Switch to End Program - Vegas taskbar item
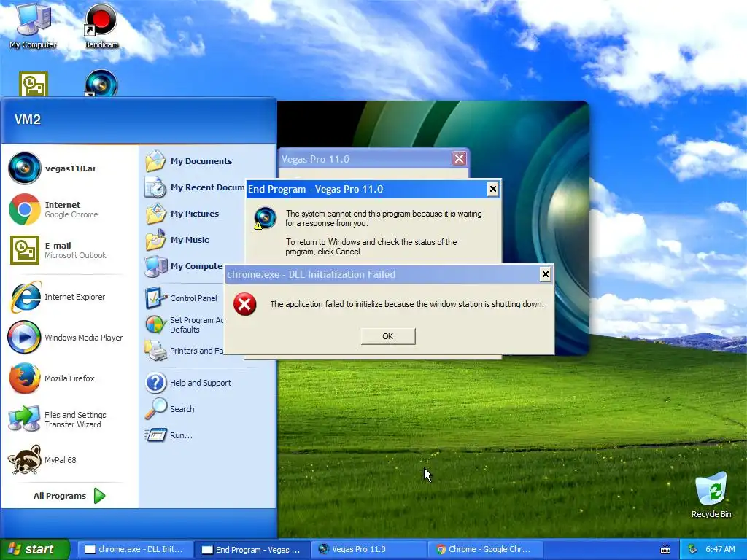 click(252, 550)
